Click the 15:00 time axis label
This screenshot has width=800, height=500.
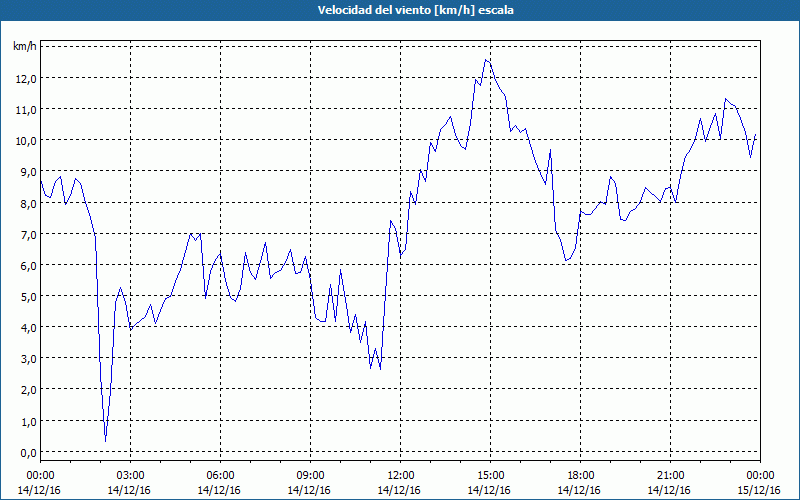pyautogui.click(x=490, y=476)
